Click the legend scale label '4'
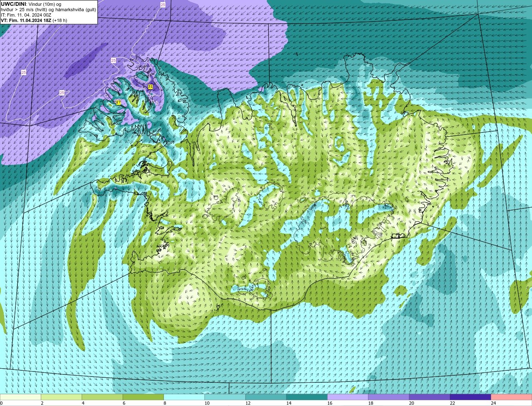 click(83, 403)
